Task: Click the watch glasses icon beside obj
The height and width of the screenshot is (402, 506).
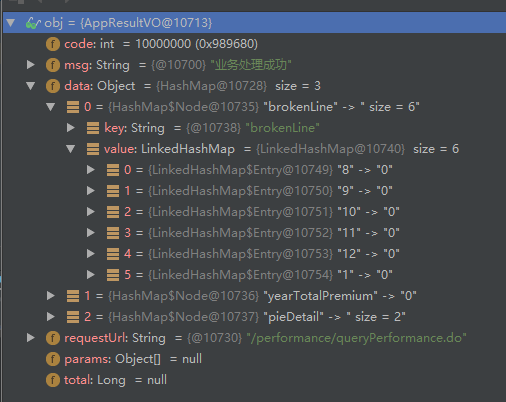Action: [33, 23]
